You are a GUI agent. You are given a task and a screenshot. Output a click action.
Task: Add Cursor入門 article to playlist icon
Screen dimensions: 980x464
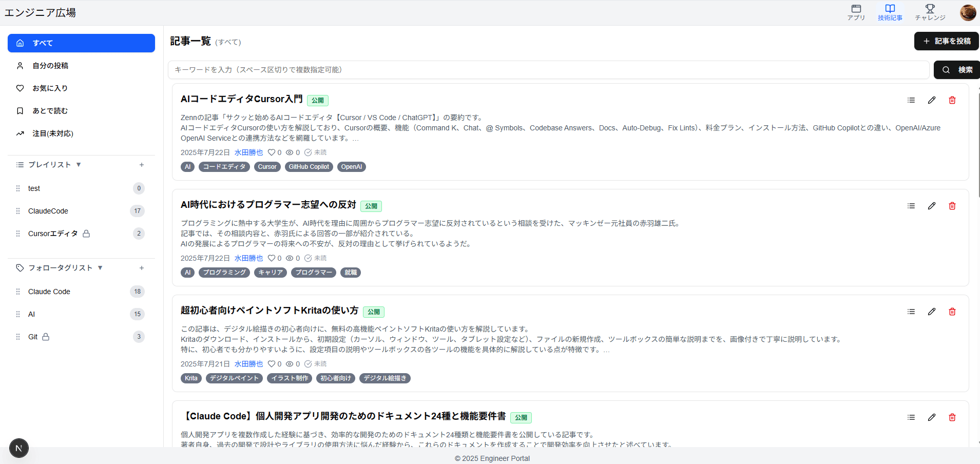(x=911, y=100)
